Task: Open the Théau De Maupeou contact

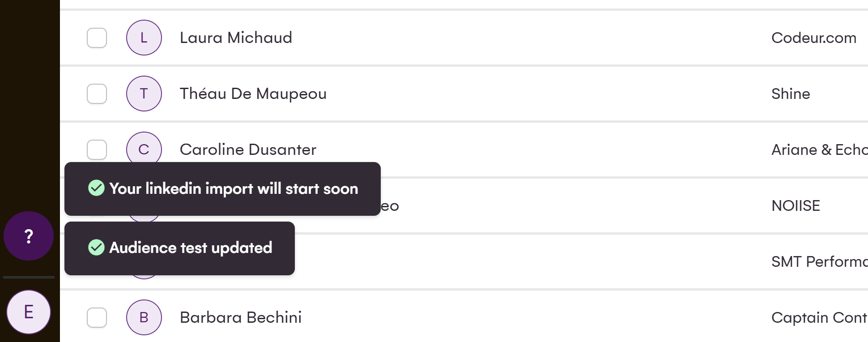Action: (x=253, y=94)
